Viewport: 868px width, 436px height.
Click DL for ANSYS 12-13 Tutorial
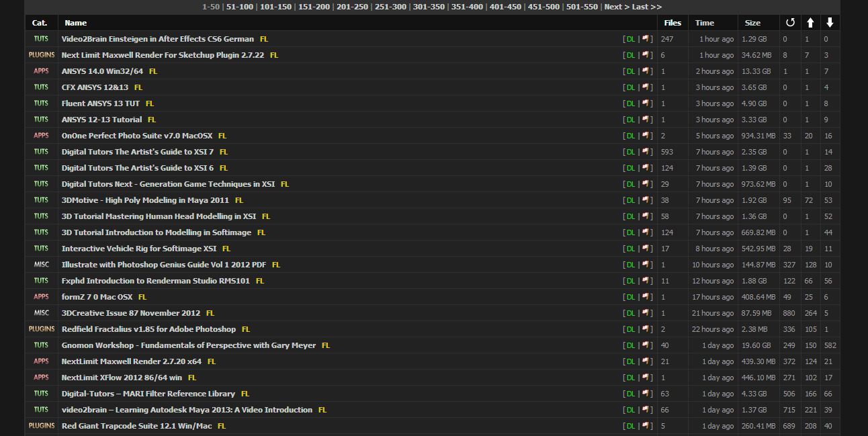point(630,120)
